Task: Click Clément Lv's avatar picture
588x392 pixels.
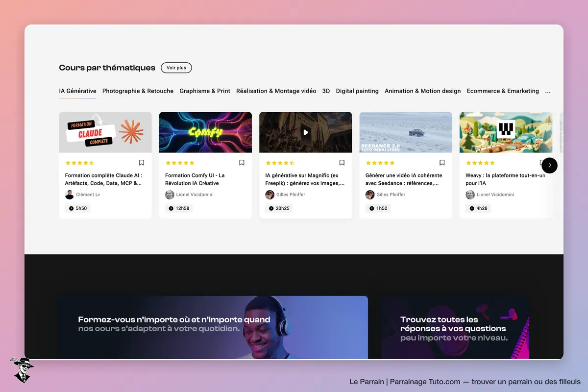Action: (x=69, y=195)
